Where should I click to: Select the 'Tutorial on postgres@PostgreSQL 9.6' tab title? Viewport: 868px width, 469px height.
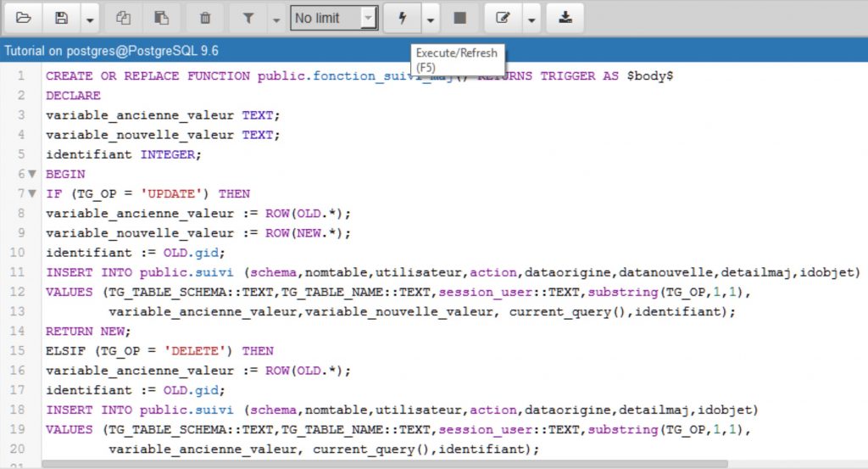click(111, 51)
